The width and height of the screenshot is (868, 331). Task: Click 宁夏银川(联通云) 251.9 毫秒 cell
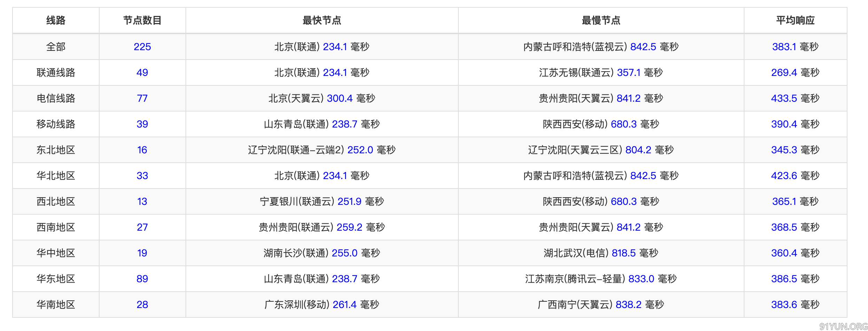point(322,201)
